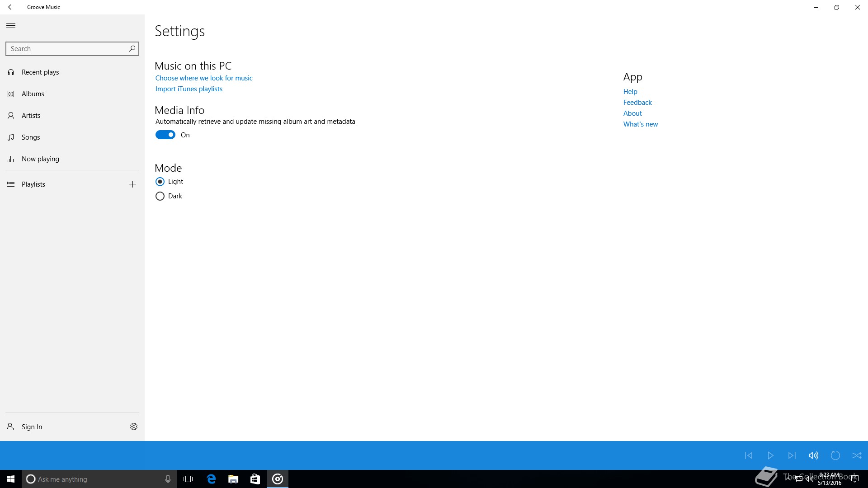Viewport: 868px width, 488px height.
Task: Add a new playlist with plus icon
Action: (x=132, y=184)
